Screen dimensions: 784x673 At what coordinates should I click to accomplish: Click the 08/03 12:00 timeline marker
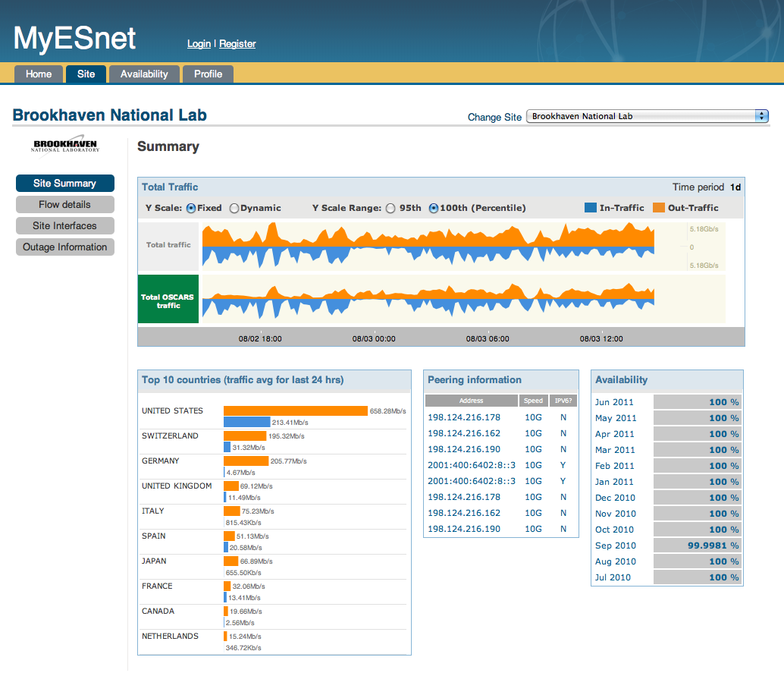click(601, 338)
